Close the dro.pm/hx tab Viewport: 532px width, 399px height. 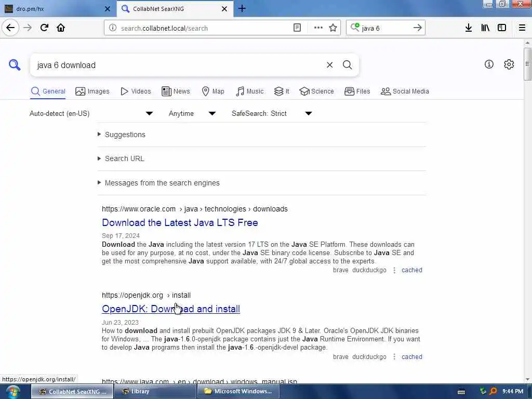108,9
